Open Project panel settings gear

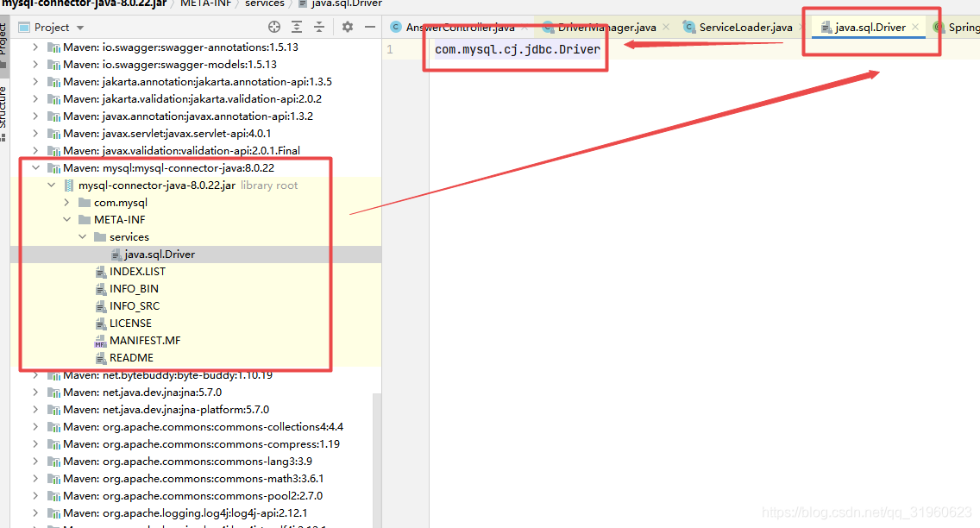[348, 27]
